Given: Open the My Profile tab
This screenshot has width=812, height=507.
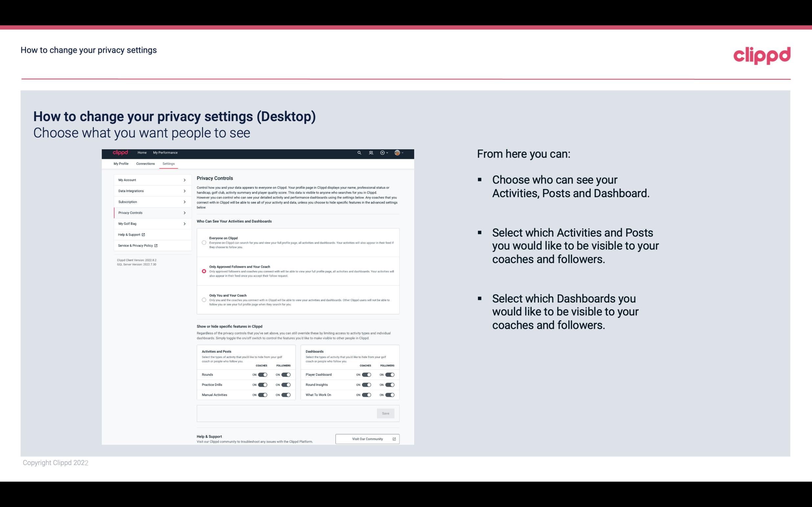Looking at the screenshot, I should pos(121,163).
